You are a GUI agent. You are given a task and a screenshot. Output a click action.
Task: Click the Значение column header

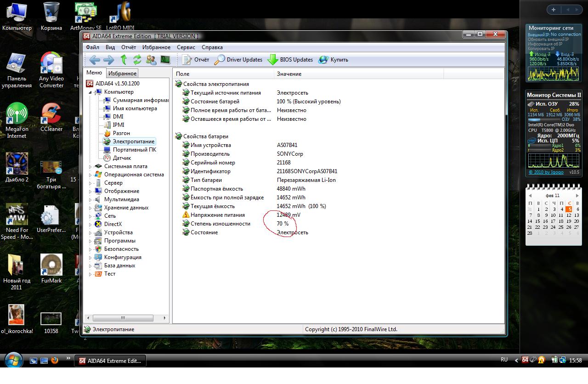(x=359, y=73)
